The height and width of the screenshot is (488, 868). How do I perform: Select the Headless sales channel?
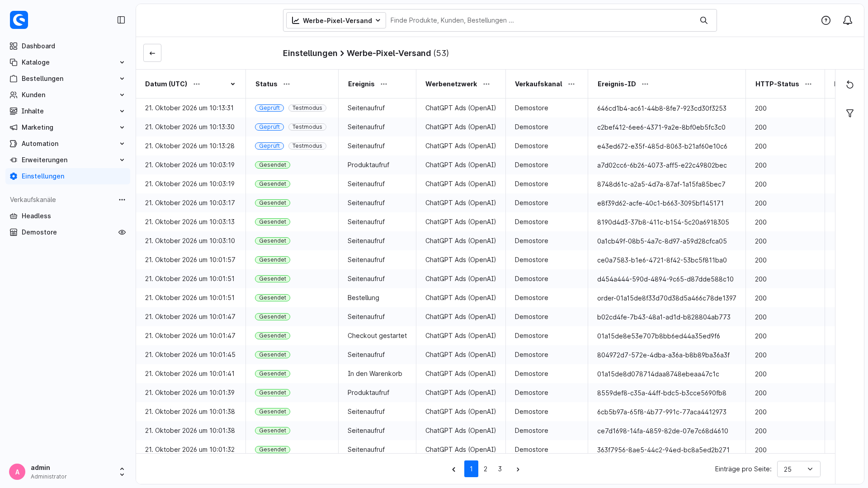(x=68, y=216)
